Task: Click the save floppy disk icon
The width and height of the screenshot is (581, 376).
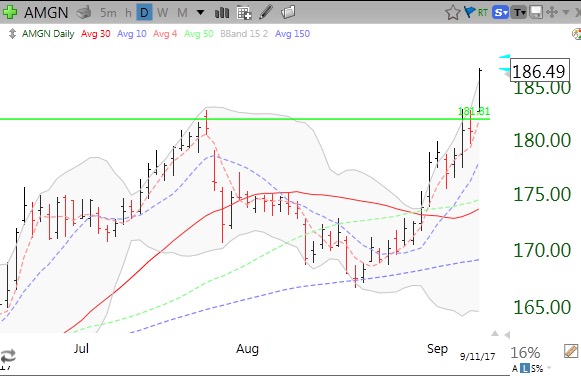Action: (536, 13)
